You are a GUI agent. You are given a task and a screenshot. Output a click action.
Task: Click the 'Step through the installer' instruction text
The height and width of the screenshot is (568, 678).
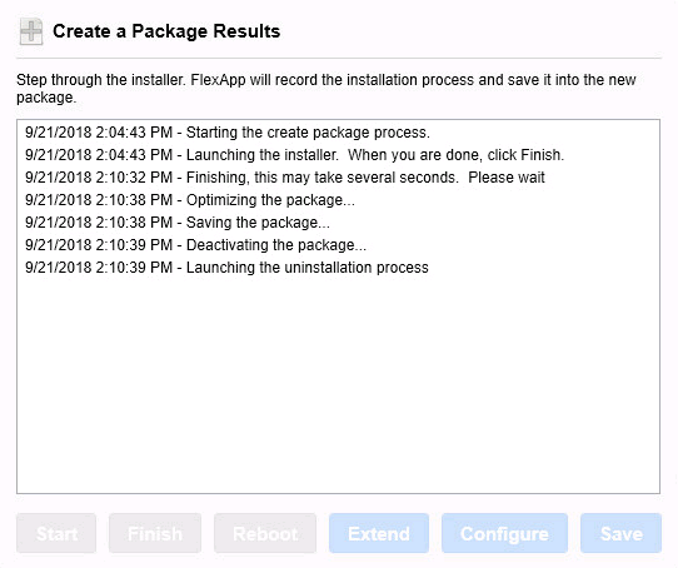(x=326, y=89)
